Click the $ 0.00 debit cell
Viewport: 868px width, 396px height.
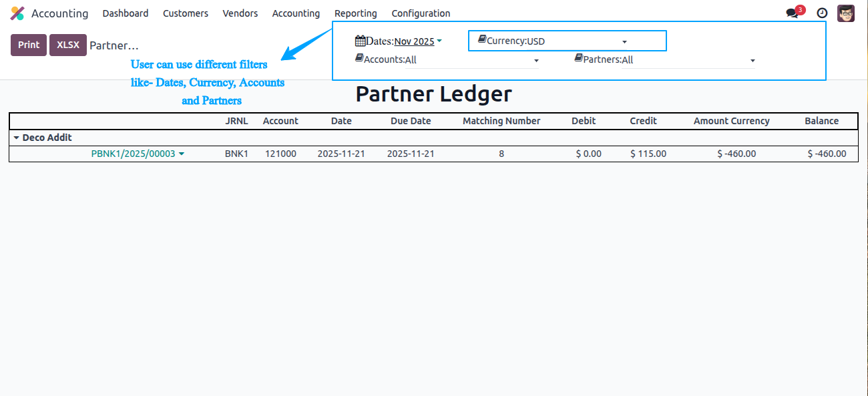click(x=589, y=154)
